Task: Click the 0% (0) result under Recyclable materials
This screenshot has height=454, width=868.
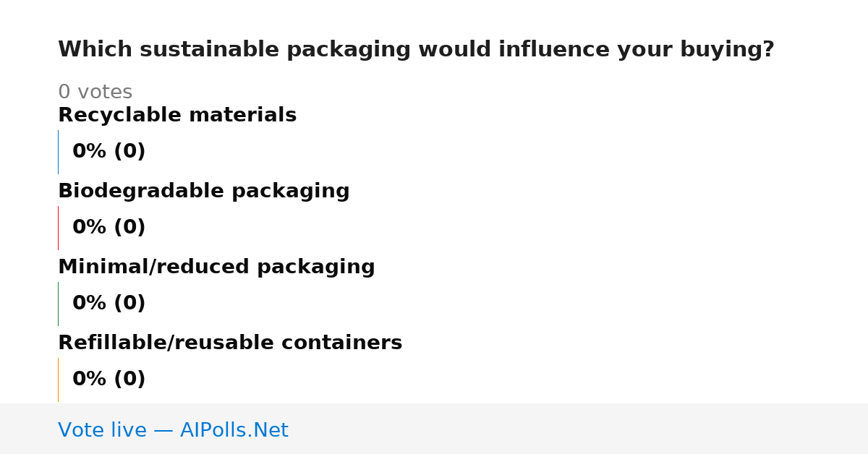Action: pyautogui.click(x=109, y=152)
